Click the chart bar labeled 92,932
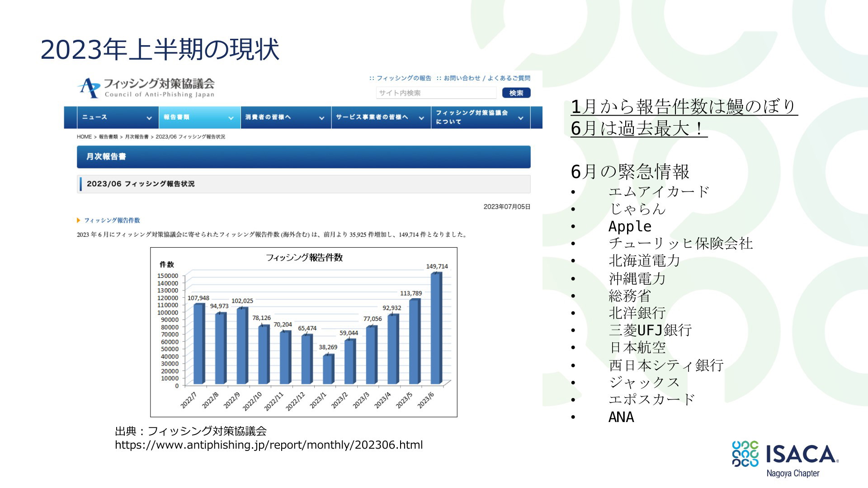The height and width of the screenshot is (488, 868). 393,349
